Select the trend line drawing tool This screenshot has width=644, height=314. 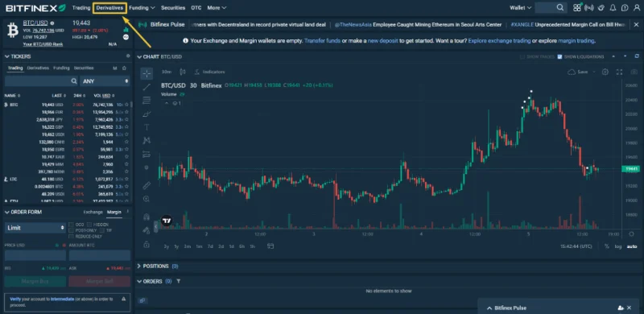tap(147, 87)
